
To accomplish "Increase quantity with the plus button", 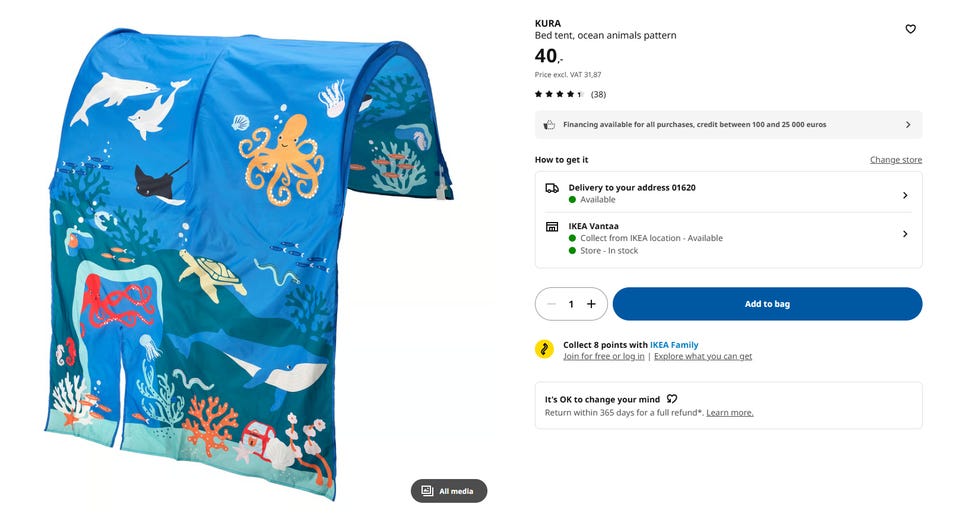I will pyautogui.click(x=591, y=304).
